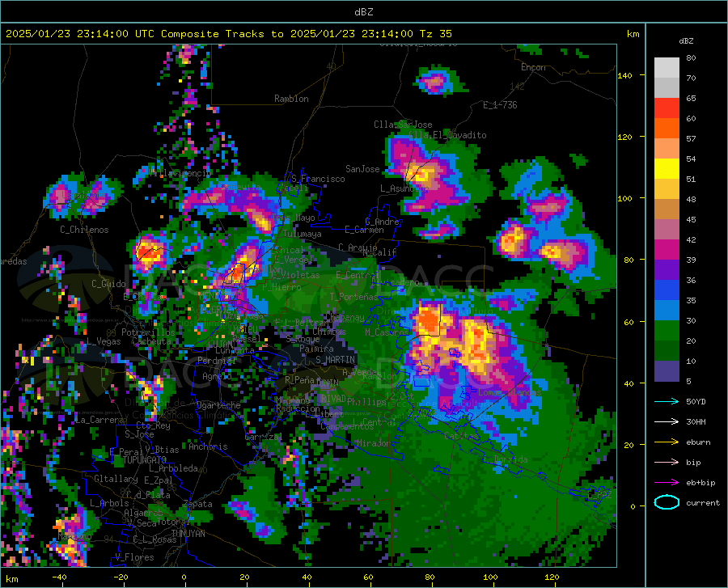Click the Phillips place label

366,401
